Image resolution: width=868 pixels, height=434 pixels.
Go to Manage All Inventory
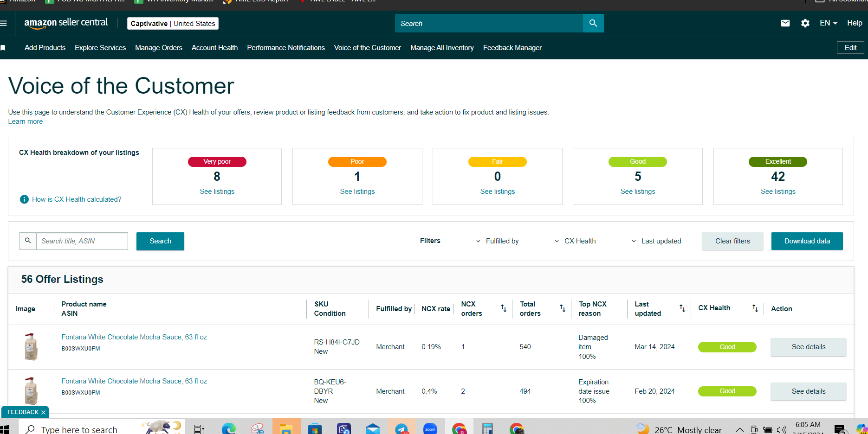[x=442, y=48]
